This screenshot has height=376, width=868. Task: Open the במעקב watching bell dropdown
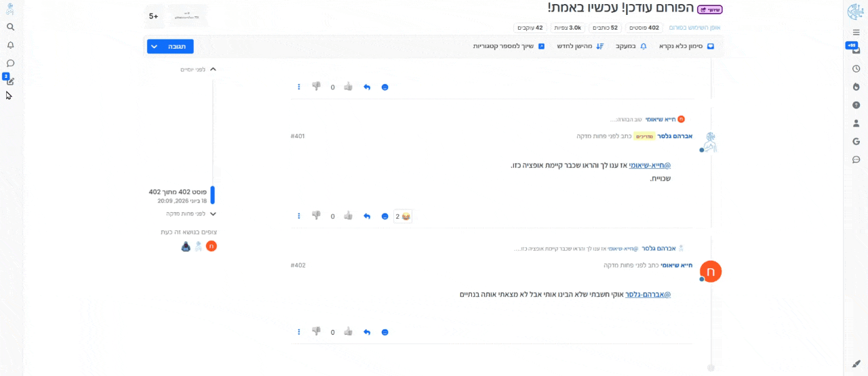point(631,46)
